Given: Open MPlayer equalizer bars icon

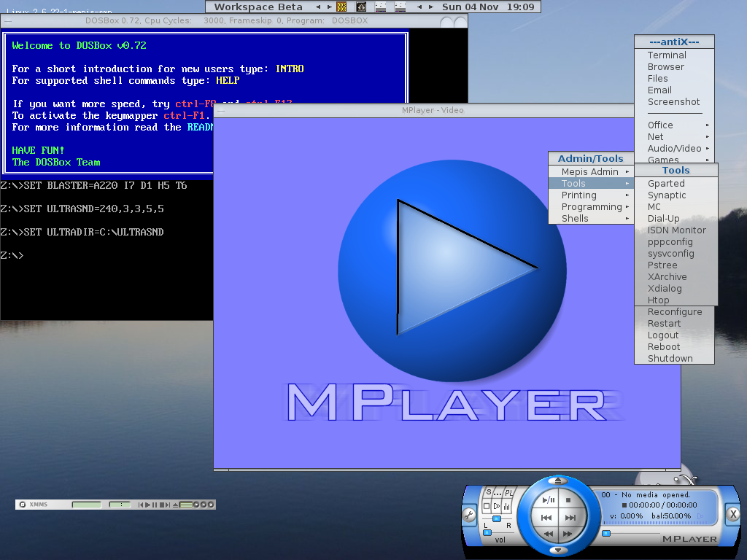Looking at the screenshot, I should point(507,506).
